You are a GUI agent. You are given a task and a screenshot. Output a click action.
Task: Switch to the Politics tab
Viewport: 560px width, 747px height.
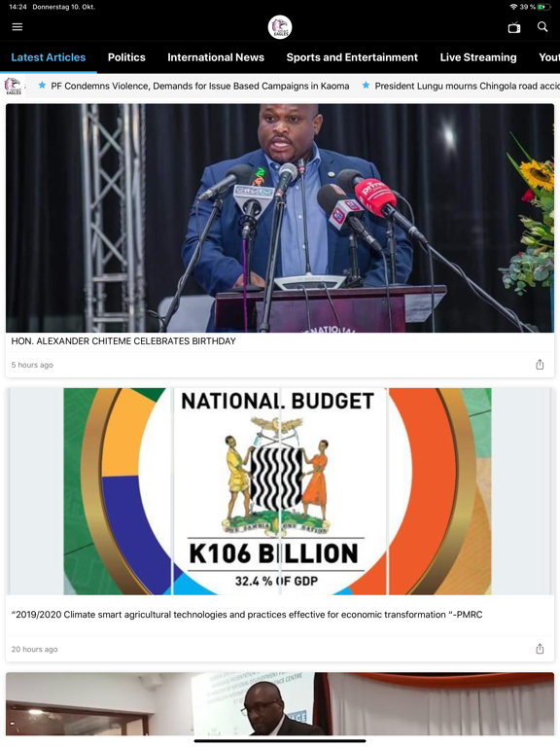click(x=126, y=57)
